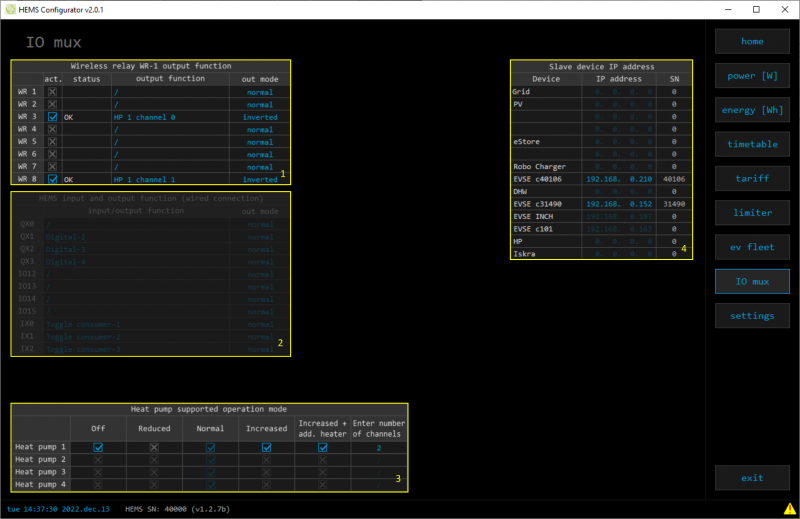Switch to the timetable page
This screenshot has height=519, width=800.
coord(752,144)
